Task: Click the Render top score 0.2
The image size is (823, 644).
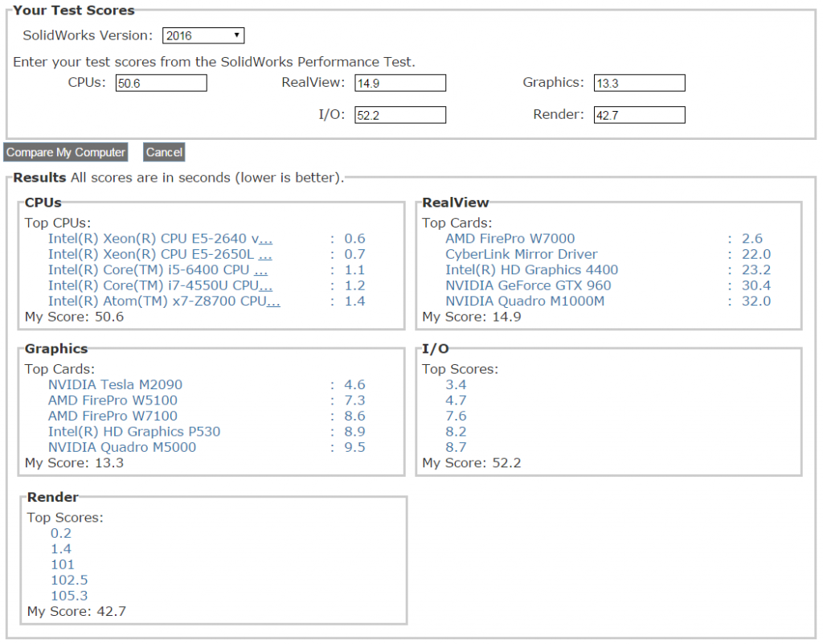Action: pyautogui.click(x=61, y=533)
